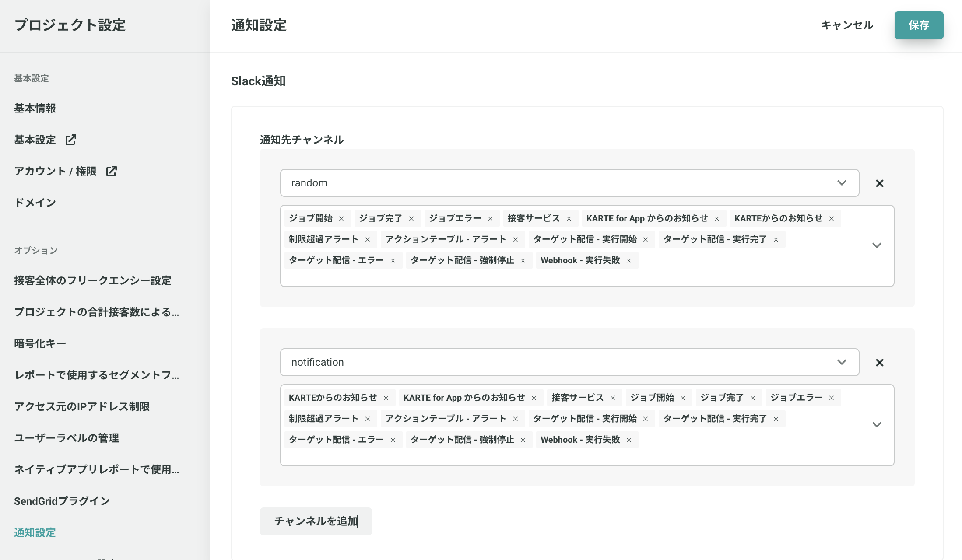Screen dimensions: 962x560
Task: Remove ジョブ開始 tag from random channel
Action: coord(341,219)
